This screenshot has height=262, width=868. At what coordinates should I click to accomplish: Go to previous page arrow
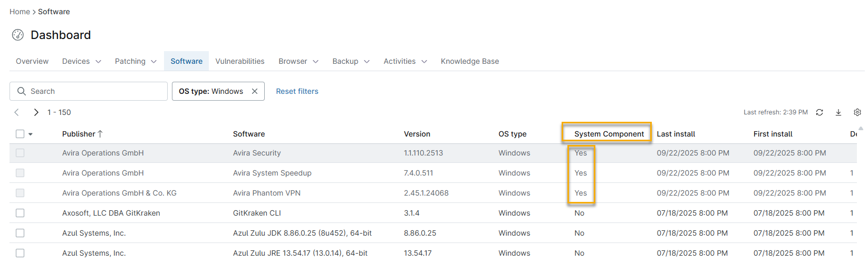tap(17, 112)
